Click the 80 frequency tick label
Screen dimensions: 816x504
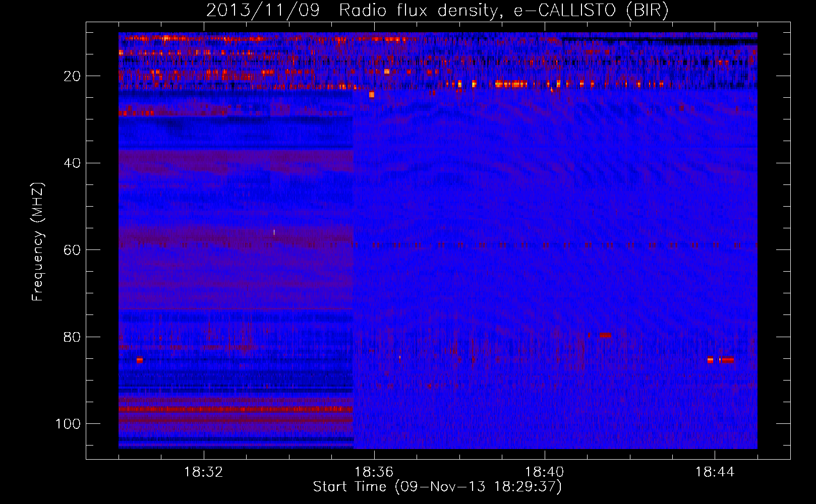click(x=72, y=337)
